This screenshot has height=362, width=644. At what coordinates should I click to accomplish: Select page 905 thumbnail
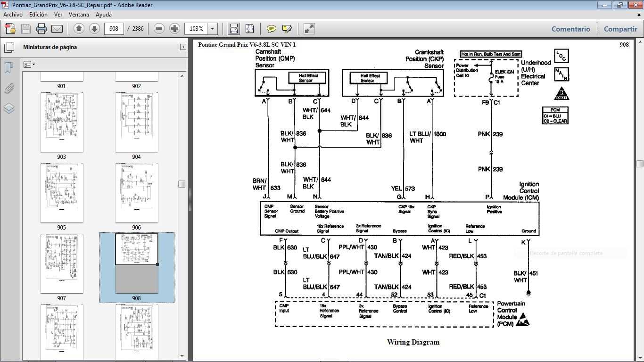point(61,193)
